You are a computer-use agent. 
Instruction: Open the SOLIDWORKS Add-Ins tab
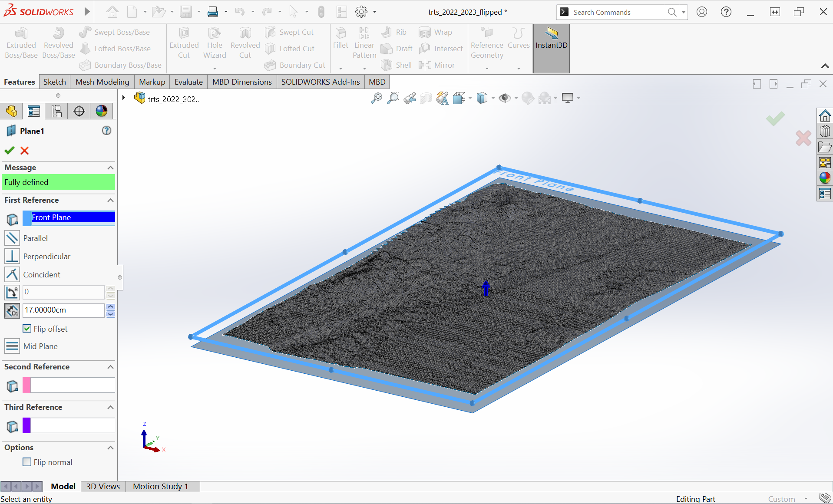point(321,82)
